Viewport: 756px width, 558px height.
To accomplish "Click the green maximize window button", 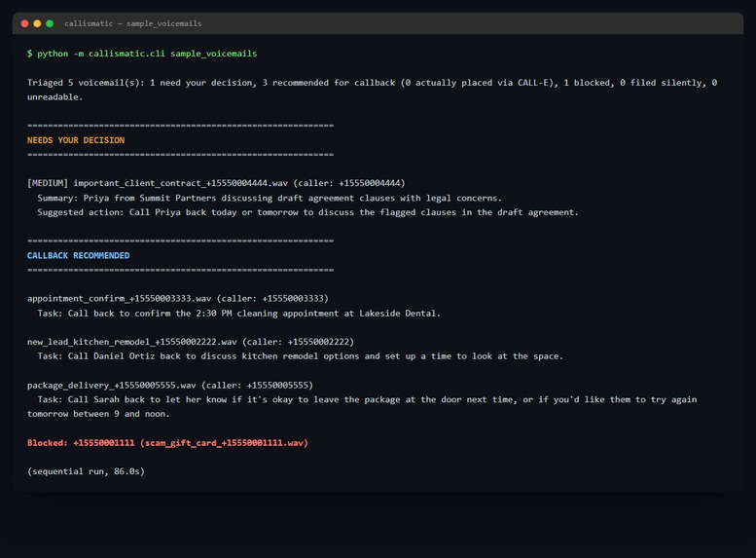I will (x=50, y=23).
